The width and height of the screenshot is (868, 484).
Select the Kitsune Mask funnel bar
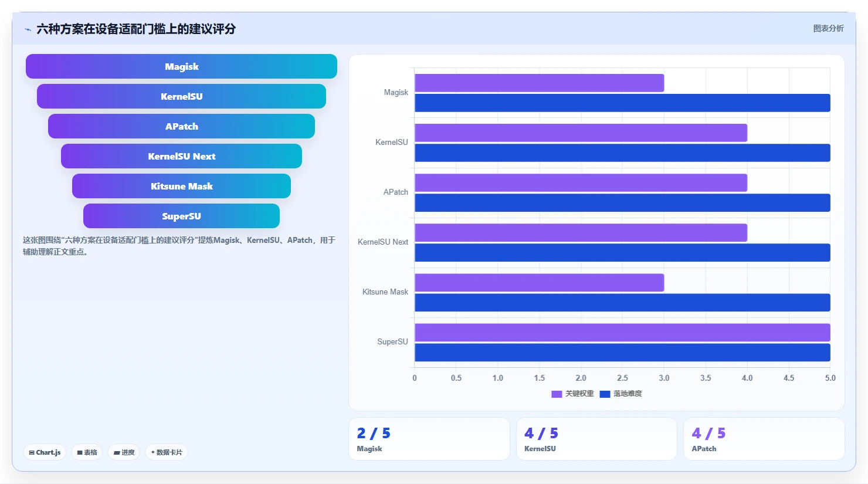click(x=181, y=186)
